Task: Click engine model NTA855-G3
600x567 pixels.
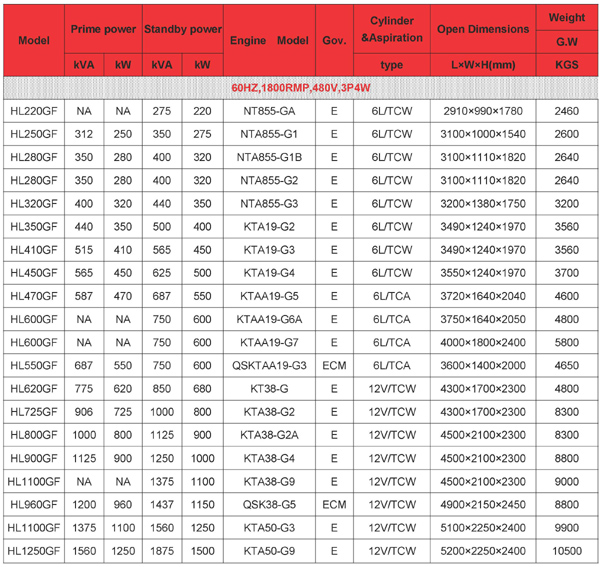Action: point(269,204)
